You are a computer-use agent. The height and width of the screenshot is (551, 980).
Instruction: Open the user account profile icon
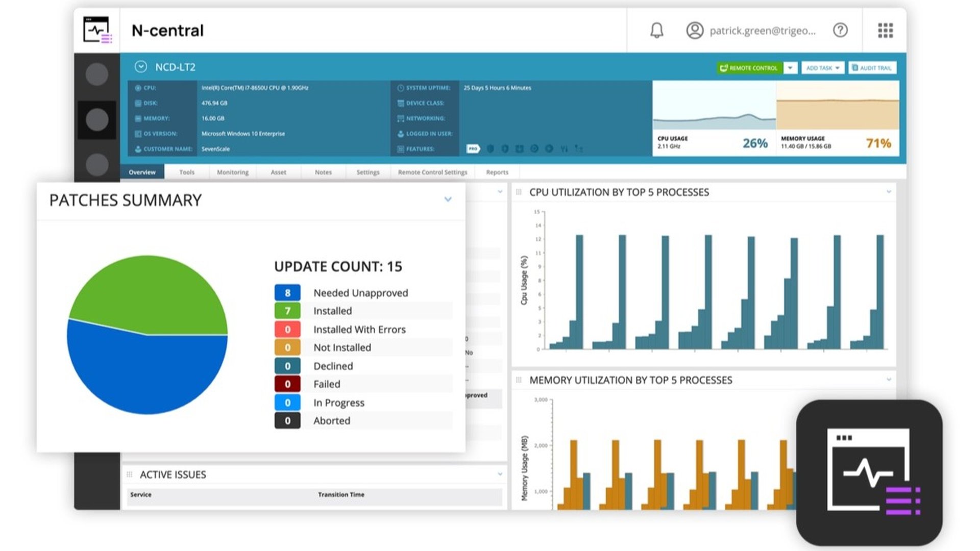point(695,31)
